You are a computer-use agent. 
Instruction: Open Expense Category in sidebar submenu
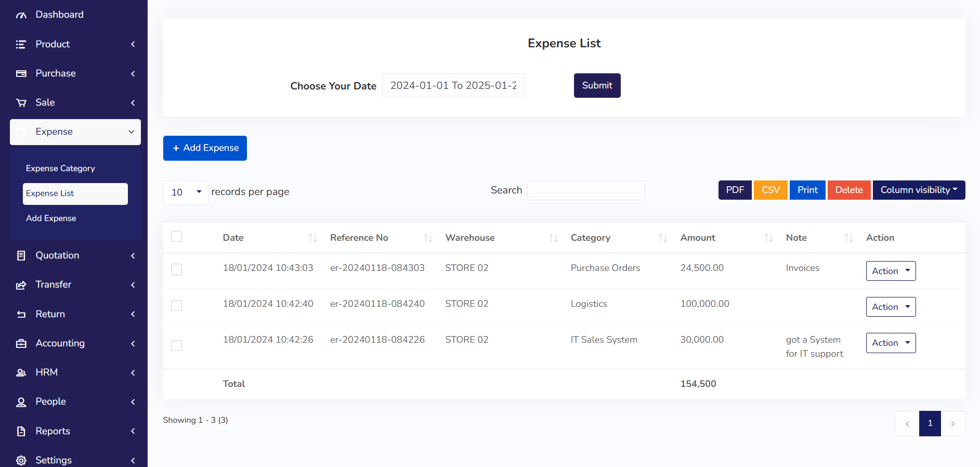pos(60,168)
